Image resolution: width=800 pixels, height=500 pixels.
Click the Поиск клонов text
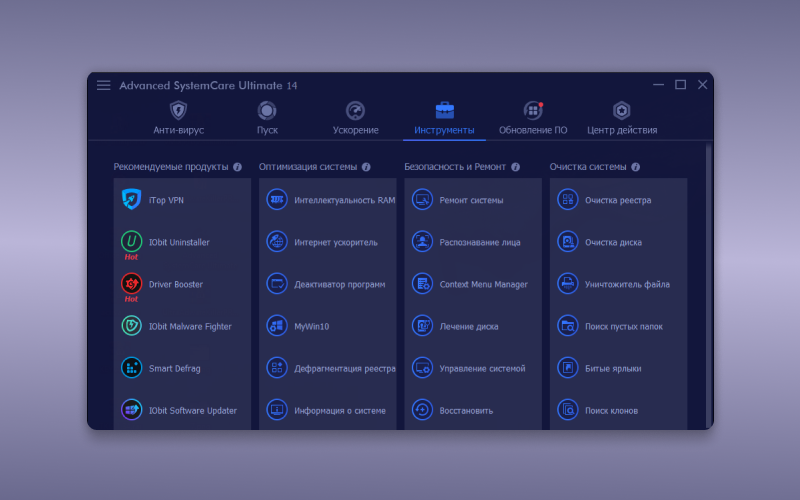tap(611, 411)
